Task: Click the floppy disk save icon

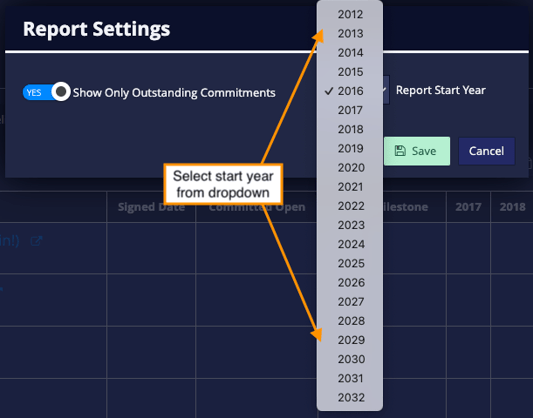Action: [400, 151]
